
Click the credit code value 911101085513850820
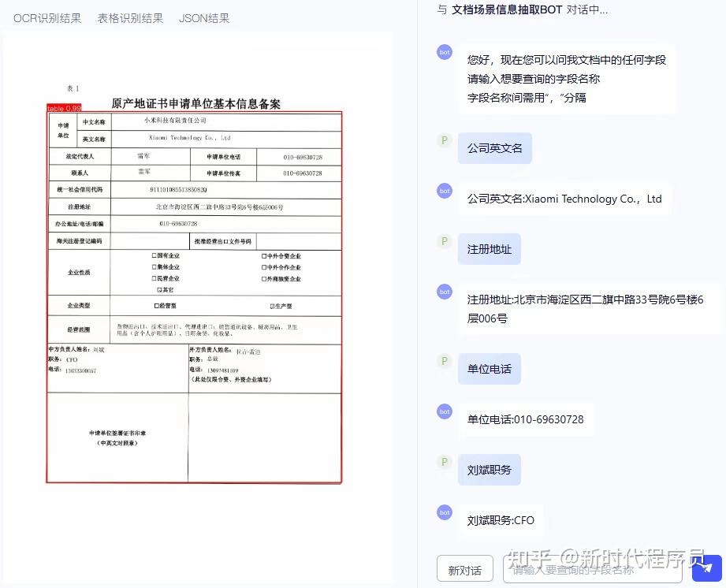pyautogui.click(x=178, y=189)
